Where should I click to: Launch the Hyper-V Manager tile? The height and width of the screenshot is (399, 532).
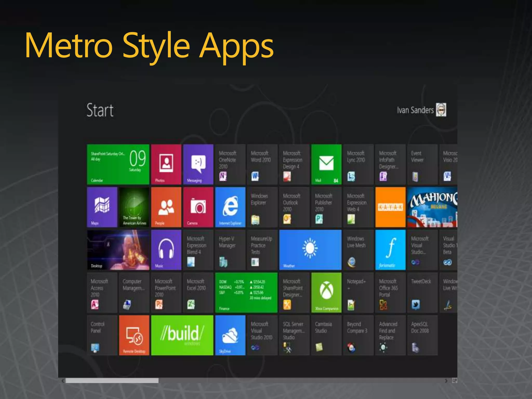coord(230,250)
